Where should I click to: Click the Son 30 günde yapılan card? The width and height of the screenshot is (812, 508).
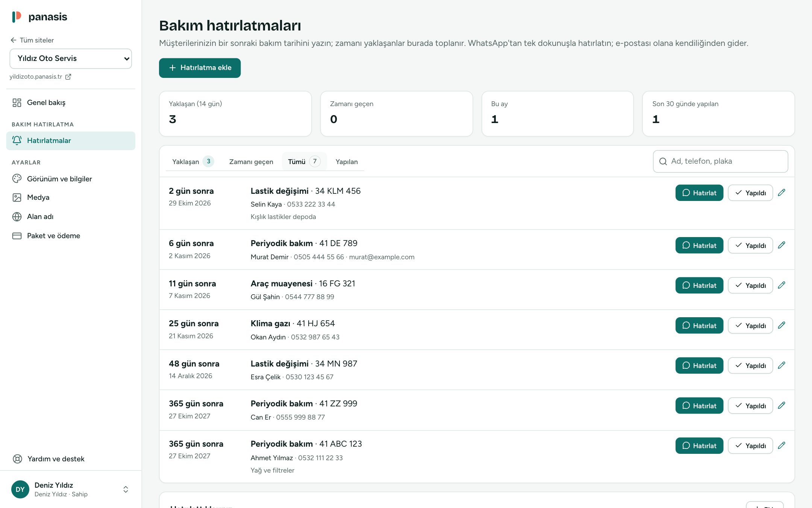[718, 114]
